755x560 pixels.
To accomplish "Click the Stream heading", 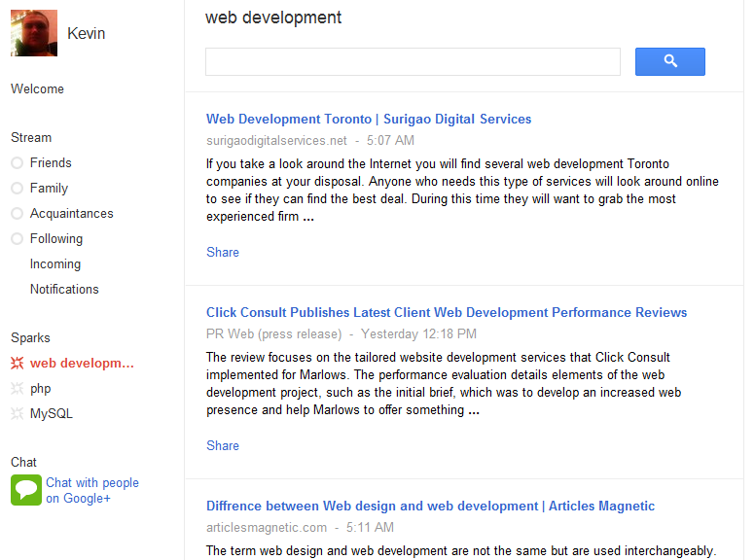I will coord(31,138).
